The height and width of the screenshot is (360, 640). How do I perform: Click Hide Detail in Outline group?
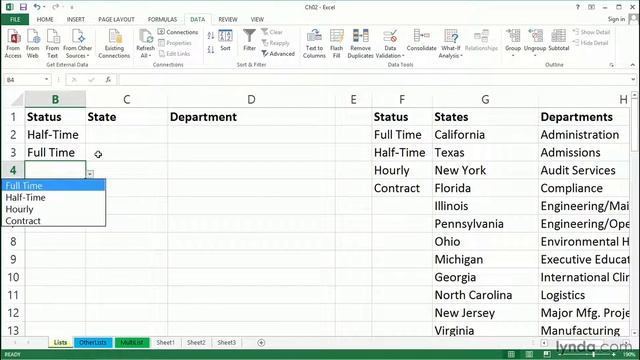click(x=590, y=43)
